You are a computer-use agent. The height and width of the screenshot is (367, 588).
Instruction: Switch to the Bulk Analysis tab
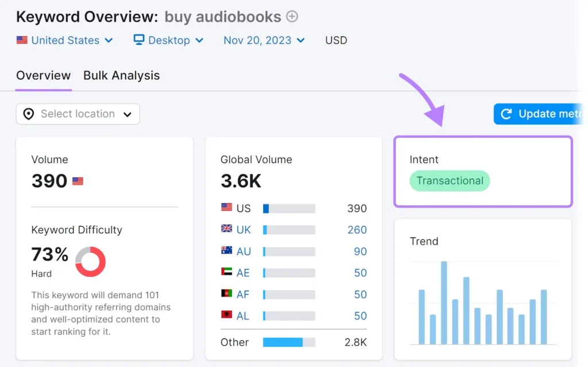(x=121, y=75)
